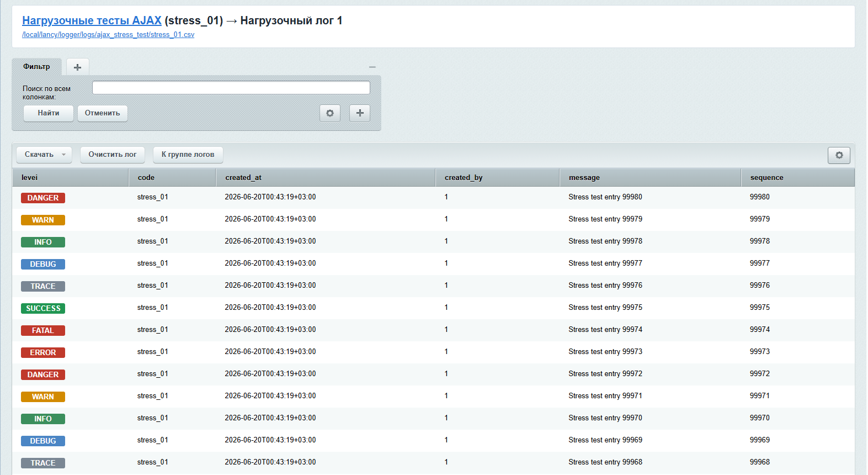The width and height of the screenshot is (868, 475).
Task: Cancel the filter with Отменить button
Action: click(103, 113)
